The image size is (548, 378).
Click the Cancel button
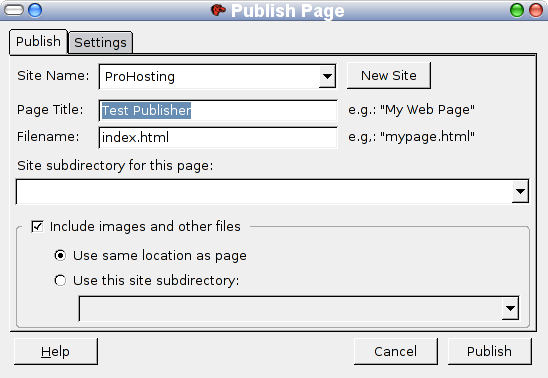pyautogui.click(x=396, y=351)
